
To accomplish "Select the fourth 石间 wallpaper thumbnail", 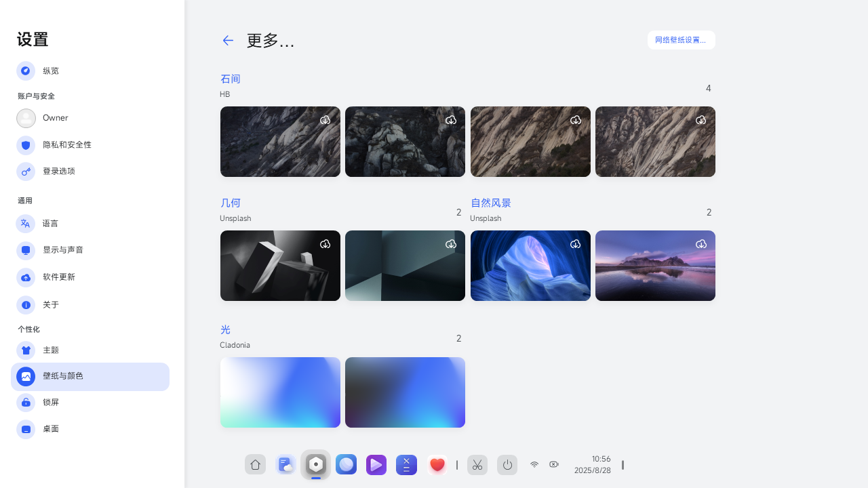I will point(655,142).
